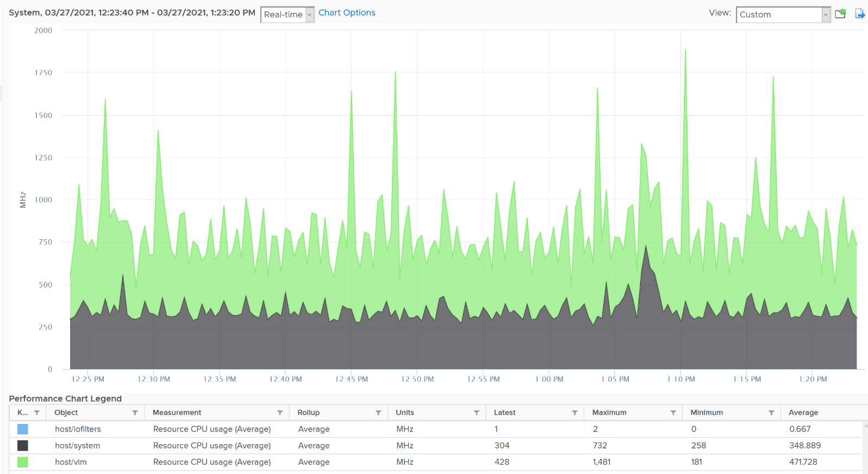Sort by Minimum column header
The image size is (868, 474).
(707, 413)
